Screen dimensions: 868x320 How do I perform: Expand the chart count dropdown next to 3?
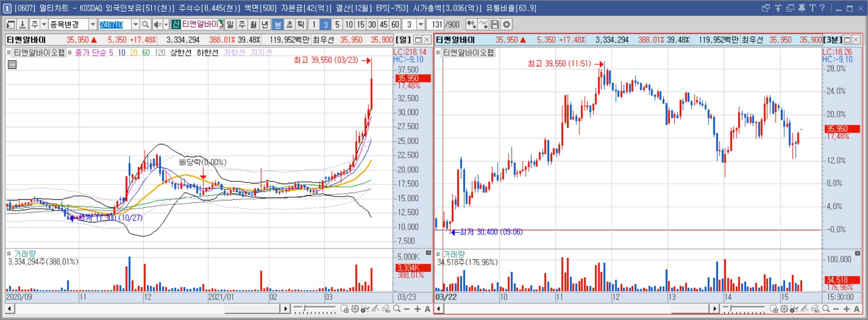(421, 24)
